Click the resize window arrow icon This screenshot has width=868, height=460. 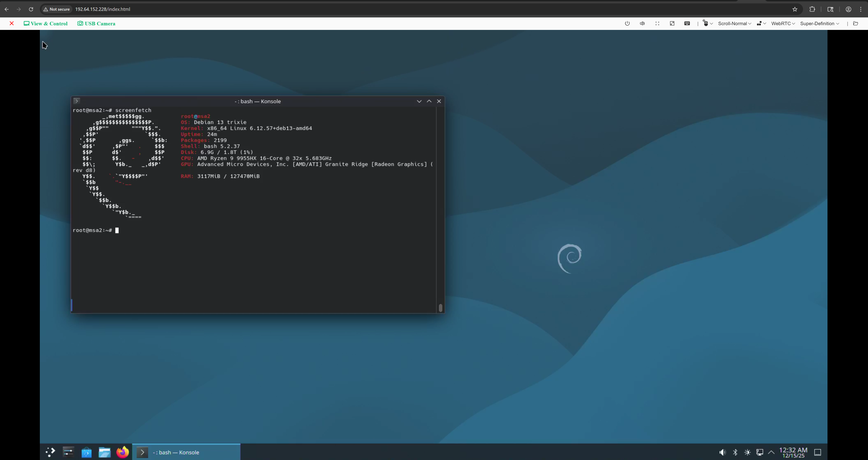[x=672, y=24]
